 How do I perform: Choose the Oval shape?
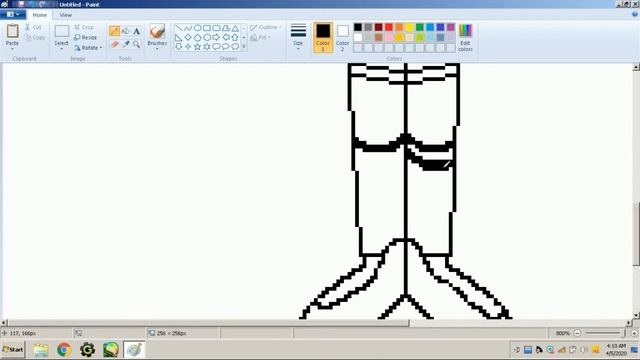(198, 28)
